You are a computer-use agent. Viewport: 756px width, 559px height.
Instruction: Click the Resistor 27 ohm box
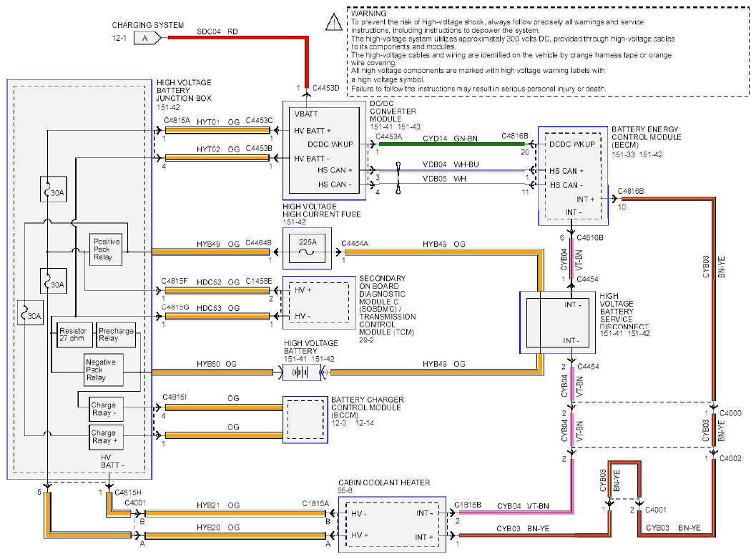coord(74,335)
